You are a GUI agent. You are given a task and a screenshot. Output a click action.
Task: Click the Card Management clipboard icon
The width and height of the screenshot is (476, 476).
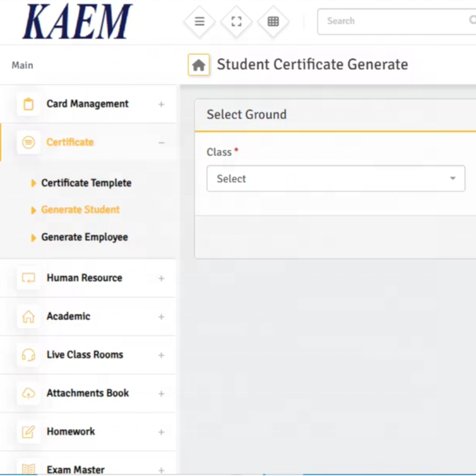point(29,104)
